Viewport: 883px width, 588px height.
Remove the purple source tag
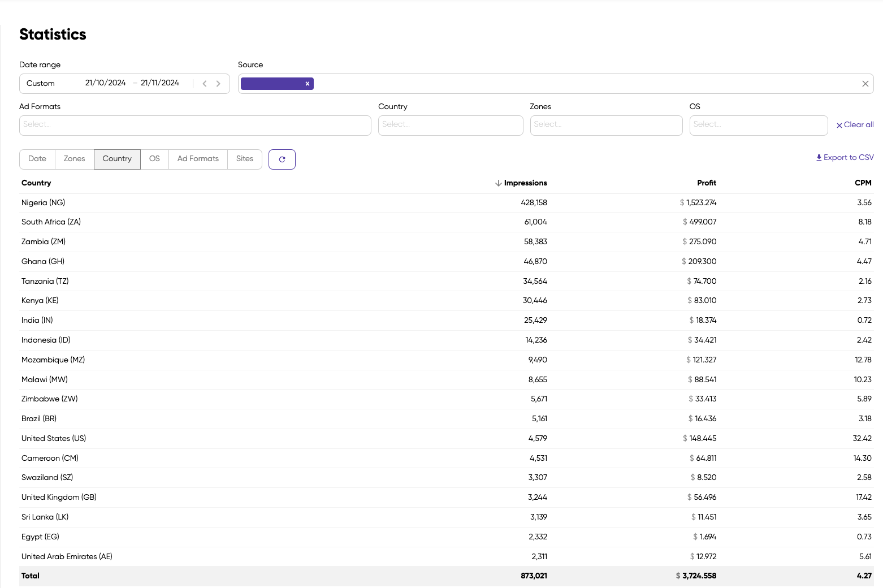click(308, 84)
